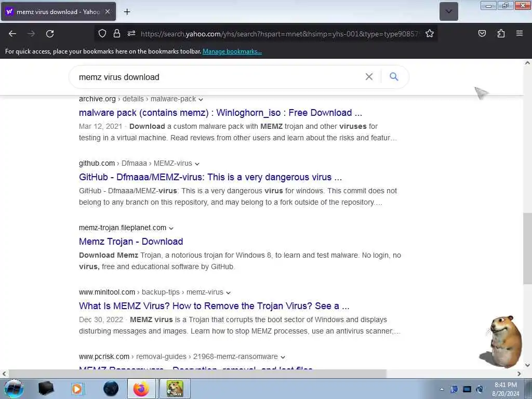Click the vertical scrollbar thumb

527,249
